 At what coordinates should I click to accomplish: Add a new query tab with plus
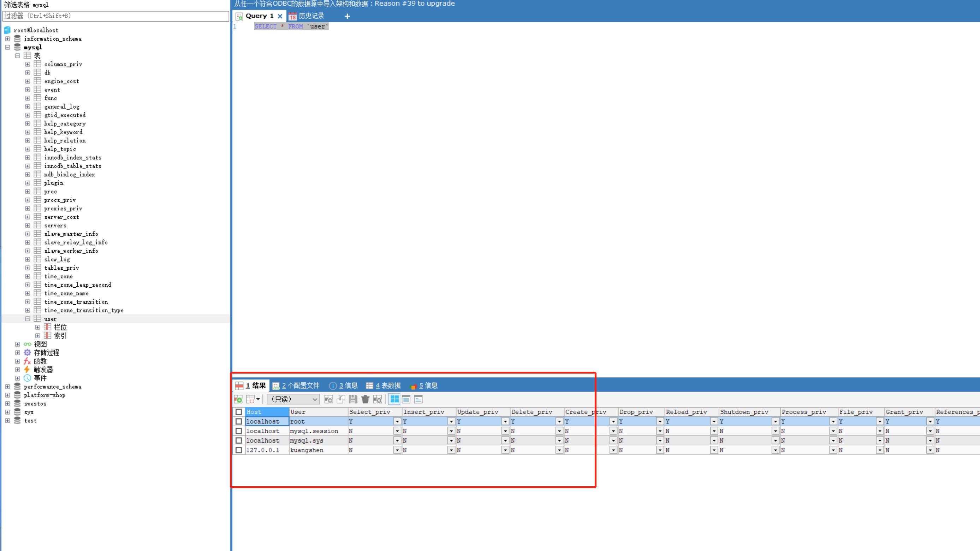coord(347,16)
